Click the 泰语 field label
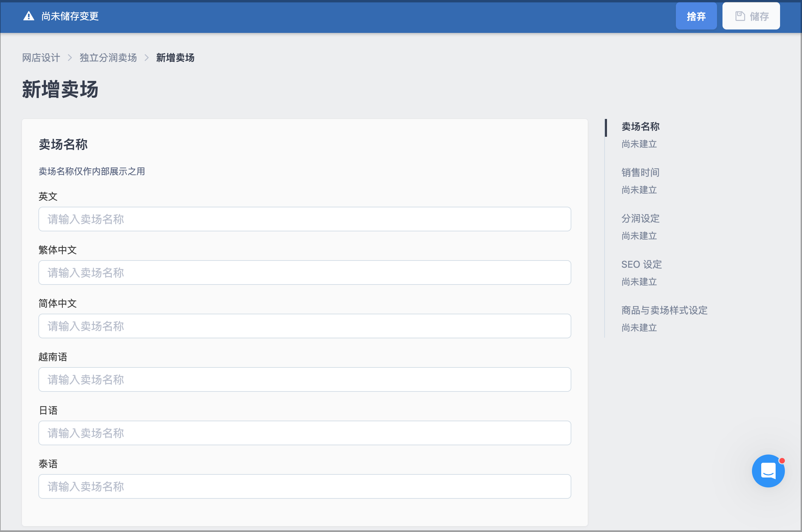The height and width of the screenshot is (532, 802). point(48,464)
